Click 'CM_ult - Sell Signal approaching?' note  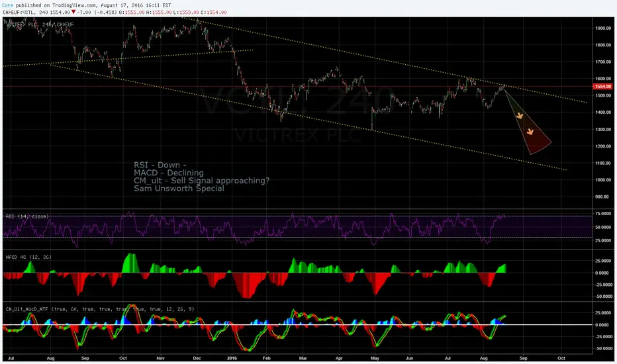(x=201, y=181)
